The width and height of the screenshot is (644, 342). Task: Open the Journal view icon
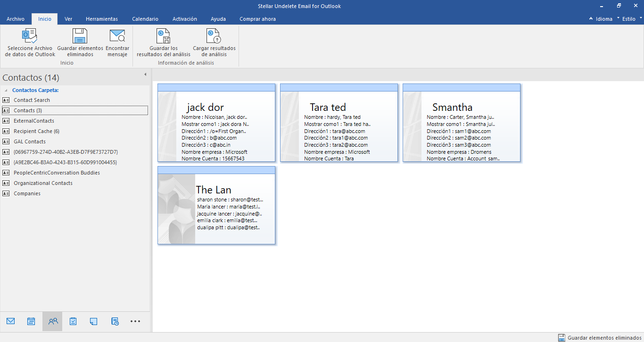tap(115, 321)
